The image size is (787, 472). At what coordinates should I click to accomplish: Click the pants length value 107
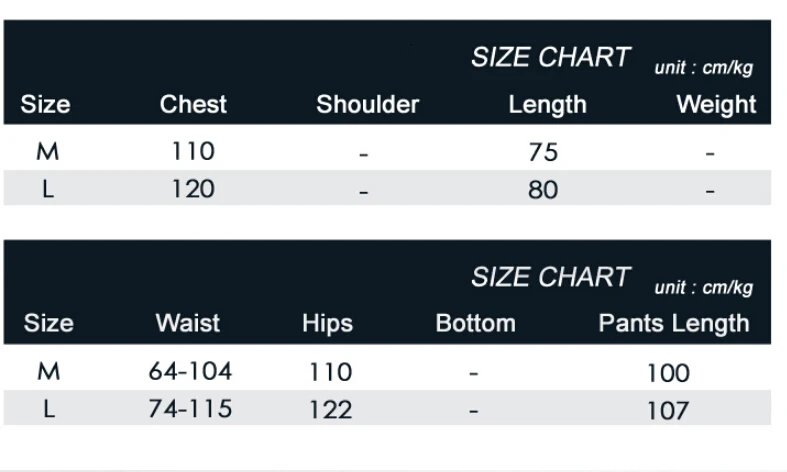(x=667, y=410)
